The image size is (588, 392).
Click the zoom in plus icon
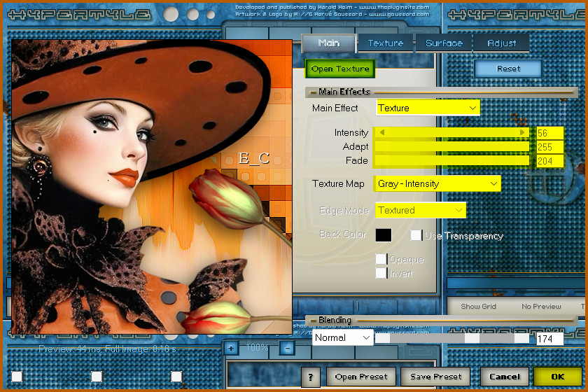tap(232, 347)
